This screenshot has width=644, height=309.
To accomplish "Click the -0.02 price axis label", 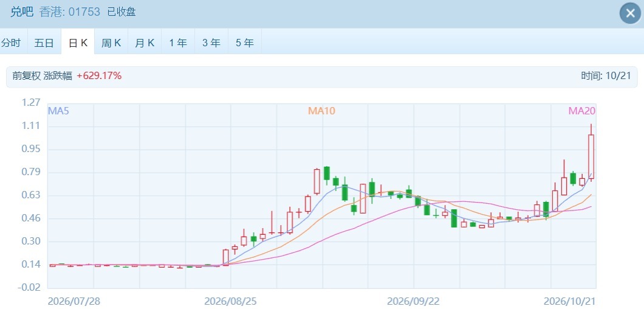I will [30, 287].
